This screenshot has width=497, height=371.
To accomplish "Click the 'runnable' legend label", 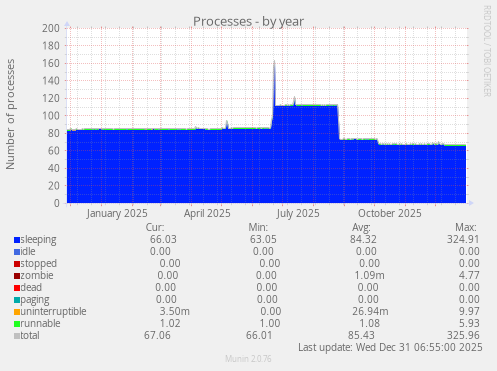I will click(x=40, y=323).
